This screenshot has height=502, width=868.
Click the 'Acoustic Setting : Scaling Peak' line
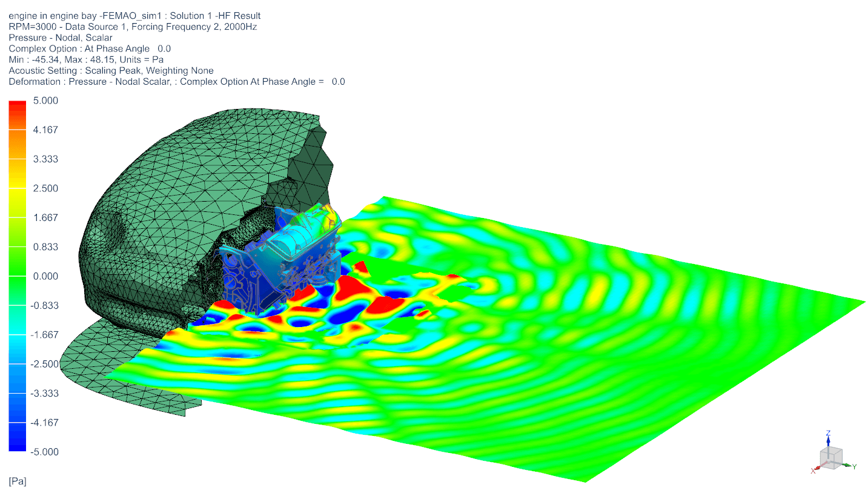pos(111,70)
